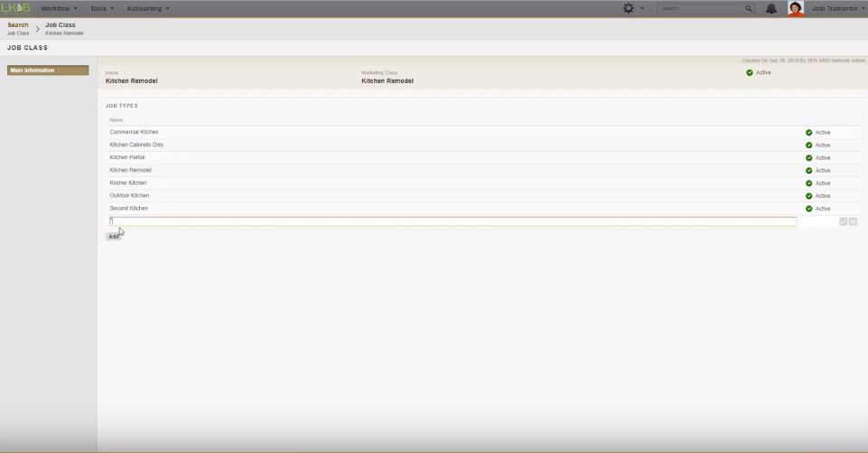Click the Job Class active status icon
The height and width of the screenshot is (453, 868).
(x=750, y=72)
